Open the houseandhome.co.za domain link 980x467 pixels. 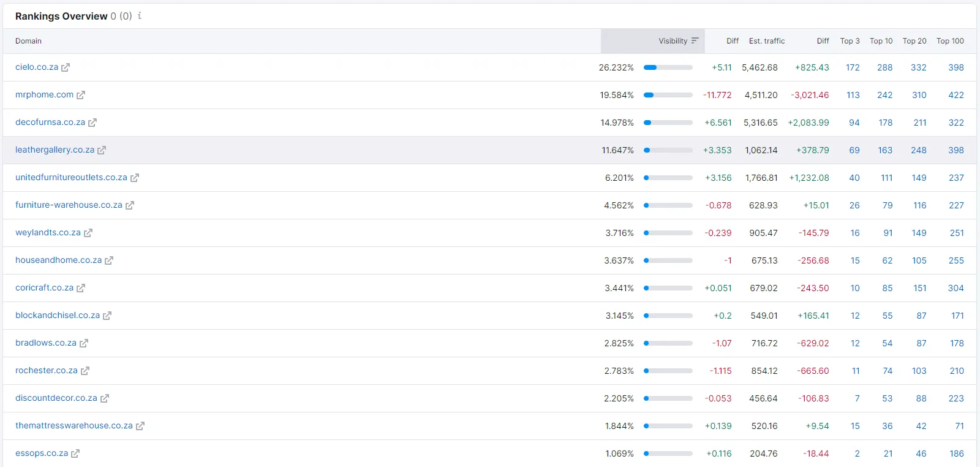point(58,260)
